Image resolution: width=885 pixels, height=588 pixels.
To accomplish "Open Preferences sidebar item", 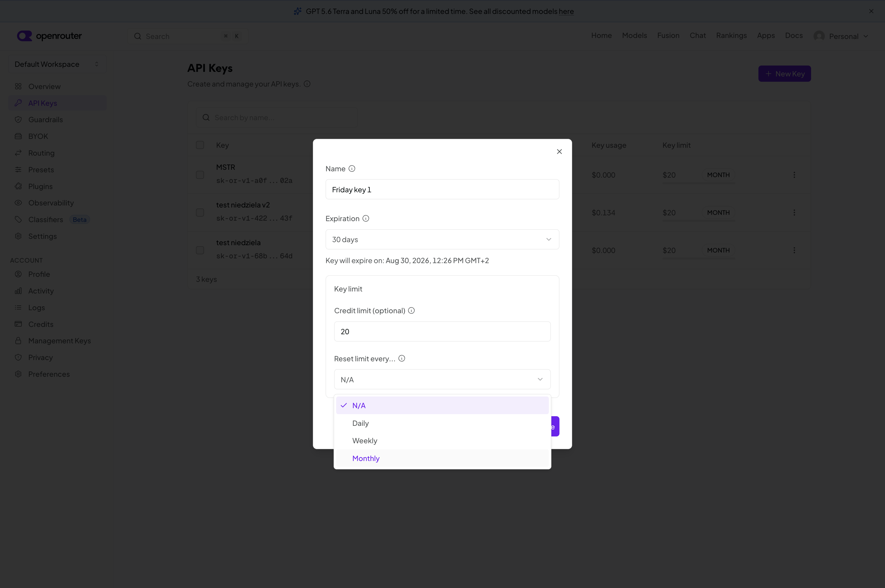I will click(57, 374).
